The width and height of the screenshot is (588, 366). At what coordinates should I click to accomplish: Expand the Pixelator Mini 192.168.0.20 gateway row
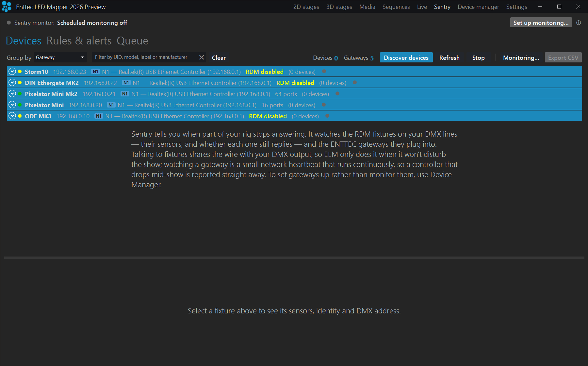(12, 105)
